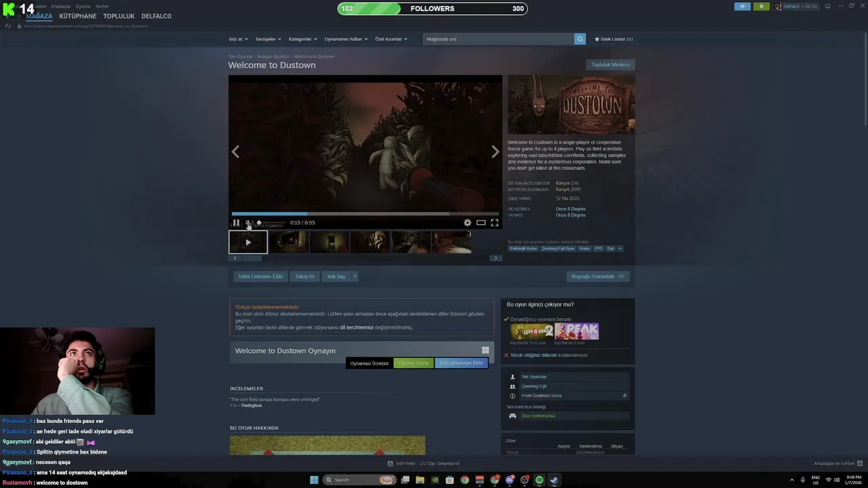Click the Xbox controller support icon
Viewport: 868px width, 488px height.
(513, 415)
